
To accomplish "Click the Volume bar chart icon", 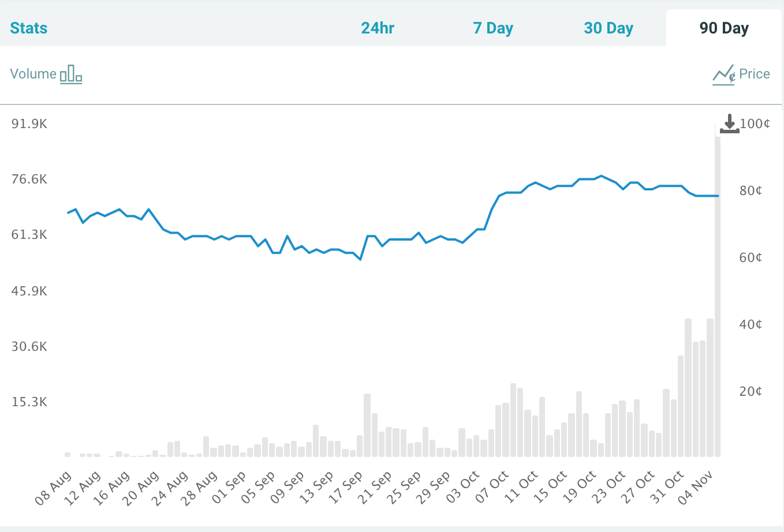I will coord(71,74).
